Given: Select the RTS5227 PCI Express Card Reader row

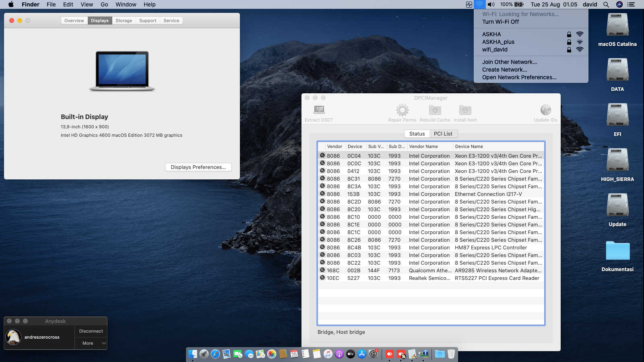Looking at the screenshot, I should pyautogui.click(x=431, y=278).
